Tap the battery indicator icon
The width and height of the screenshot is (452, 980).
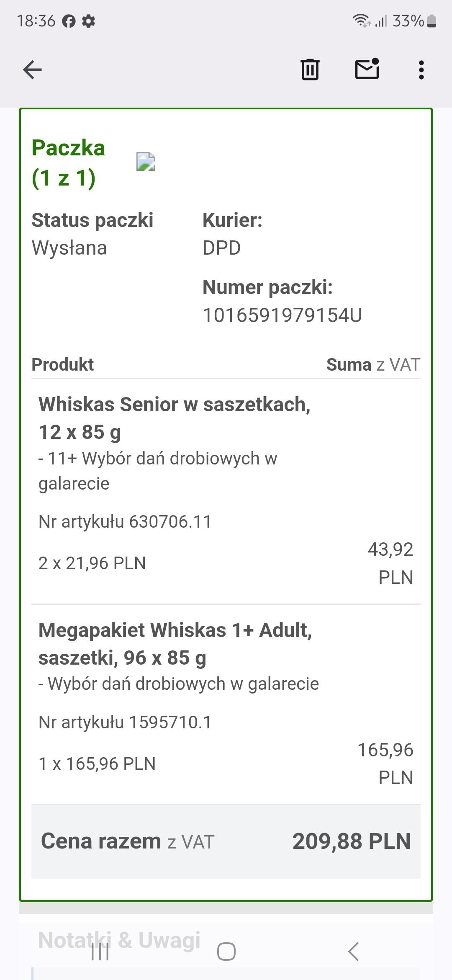click(x=432, y=21)
